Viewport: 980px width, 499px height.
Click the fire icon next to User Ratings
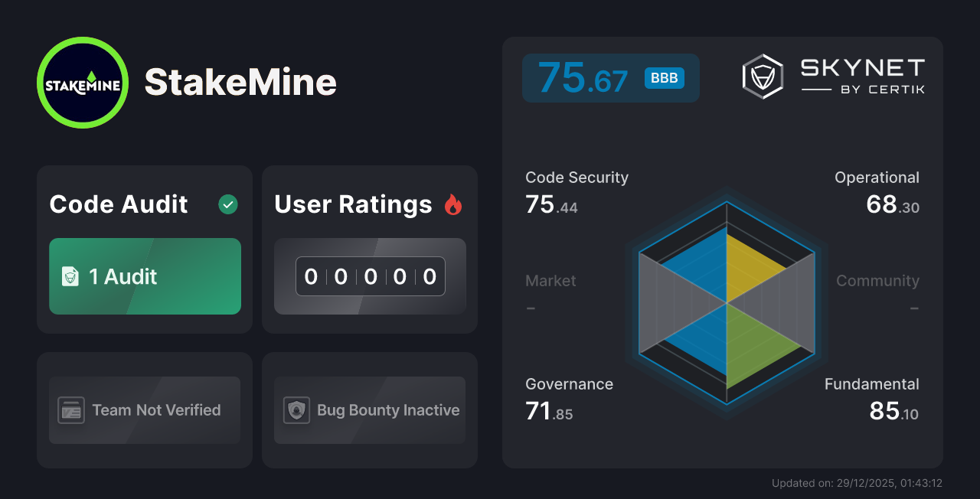click(455, 204)
